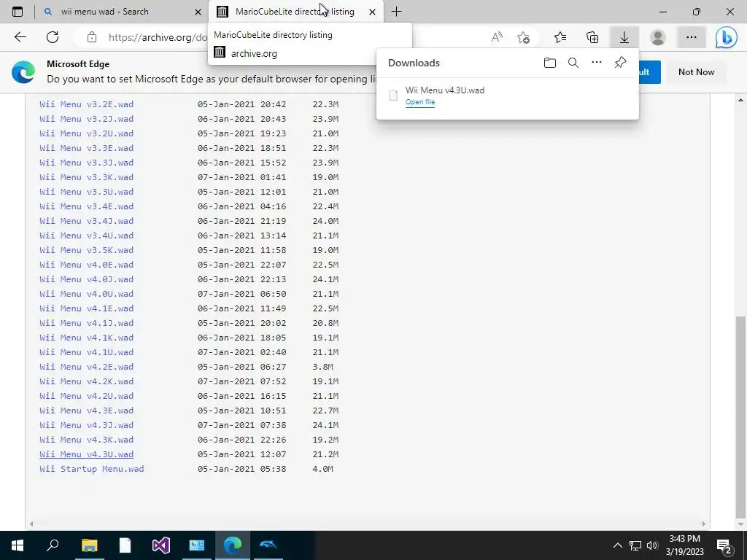747x560 pixels.
Task: Open downloads folder icon in Downloads panel
Action: click(x=550, y=63)
